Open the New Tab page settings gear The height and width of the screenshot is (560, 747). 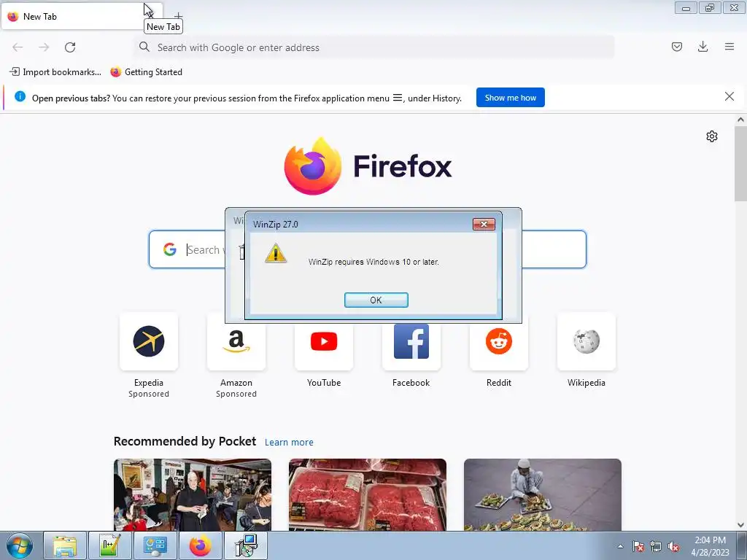click(712, 136)
